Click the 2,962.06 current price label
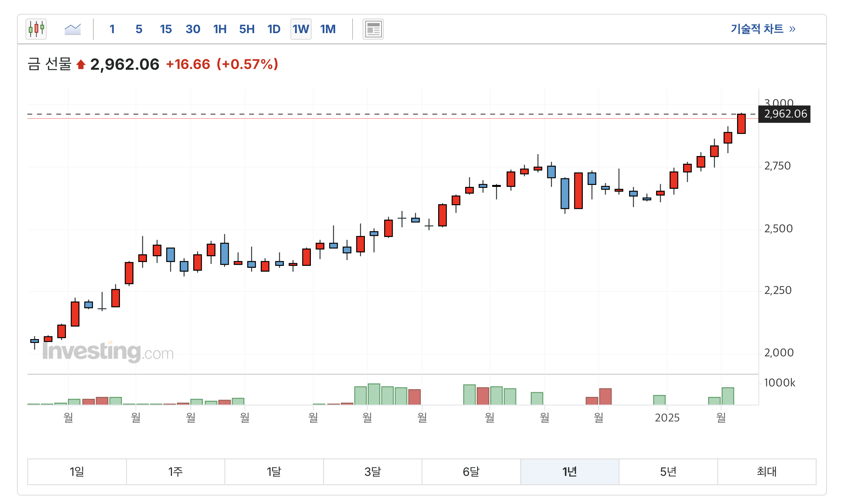Image resolution: width=847 pixels, height=504 pixels. pyautogui.click(x=785, y=114)
